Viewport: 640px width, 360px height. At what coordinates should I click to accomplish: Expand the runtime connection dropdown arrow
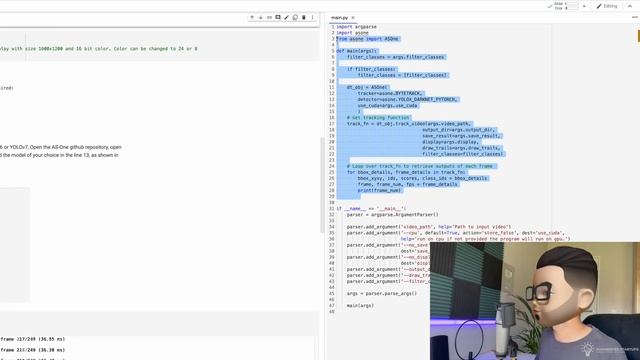[x=584, y=6]
